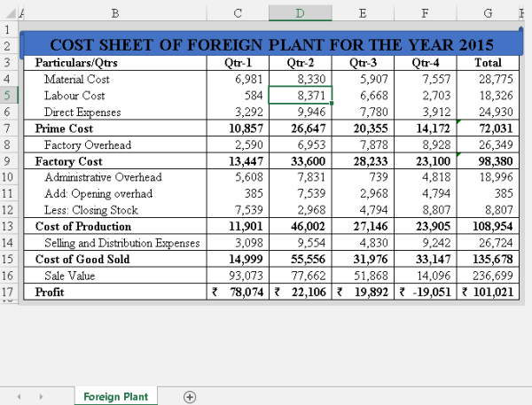Click the Profit Total cell showing 101,021
Screen dimensions: 532x405
tap(488, 292)
